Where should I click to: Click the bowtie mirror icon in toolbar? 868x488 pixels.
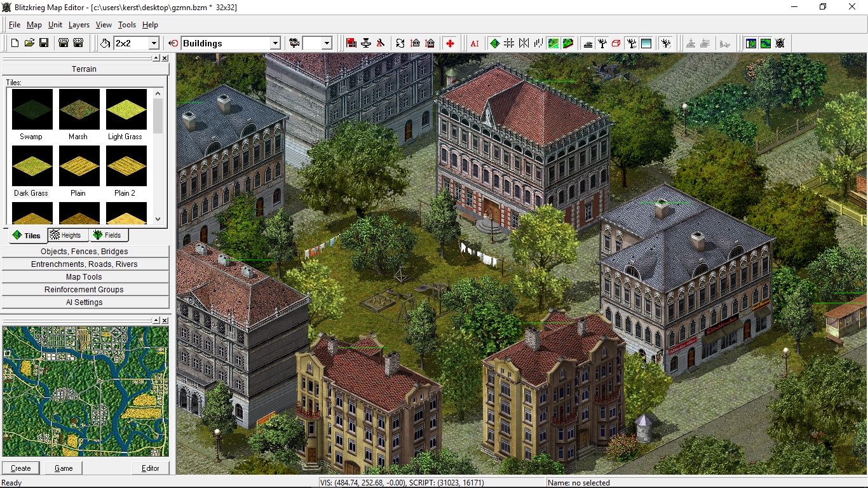tap(524, 43)
